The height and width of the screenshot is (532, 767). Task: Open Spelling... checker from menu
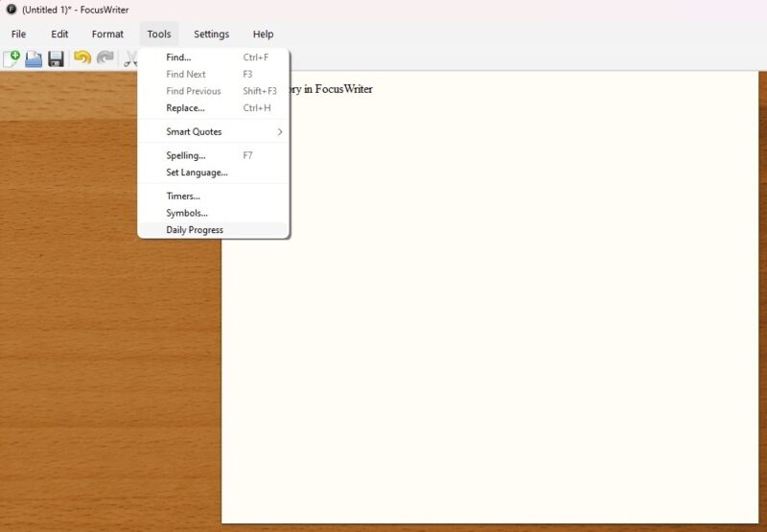(x=214, y=155)
